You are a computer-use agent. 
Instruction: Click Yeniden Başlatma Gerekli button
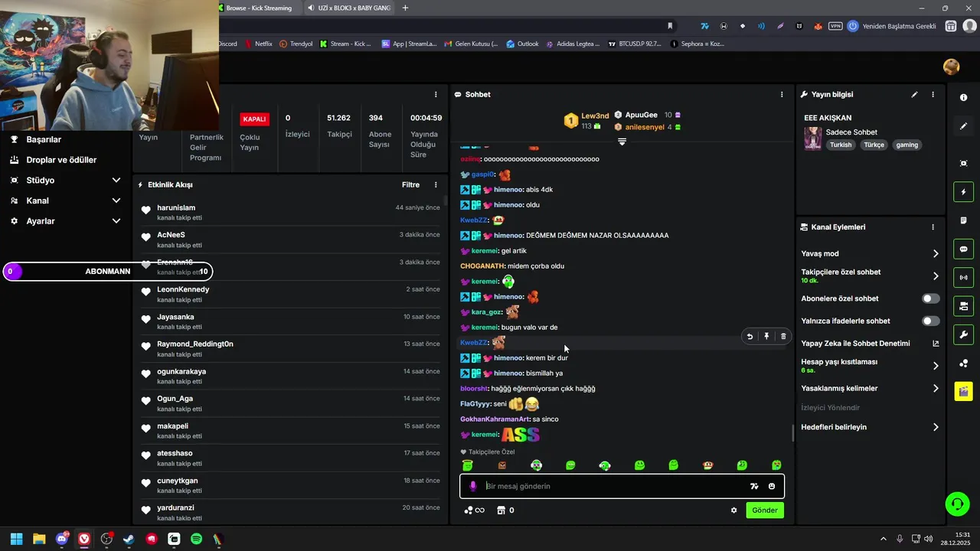tap(893, 26)
